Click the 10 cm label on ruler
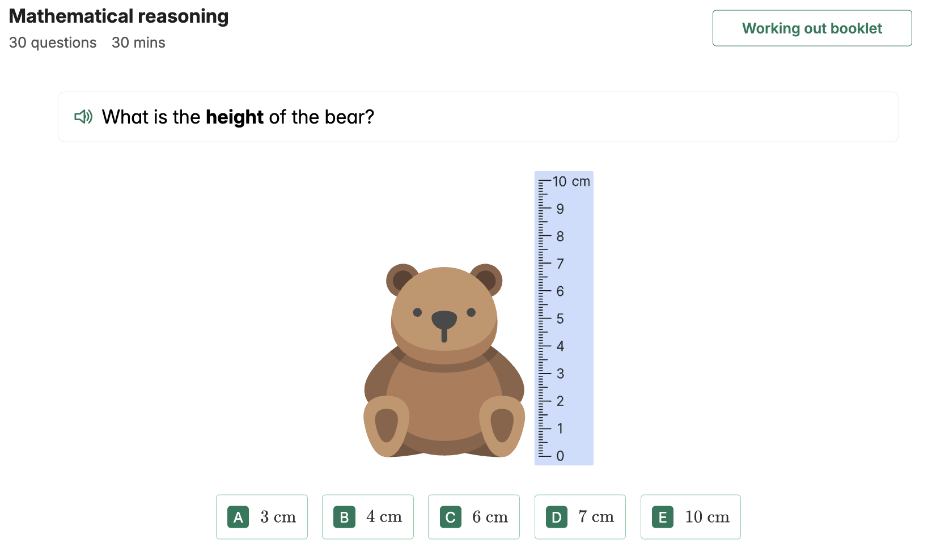 [x=571, y=181]
